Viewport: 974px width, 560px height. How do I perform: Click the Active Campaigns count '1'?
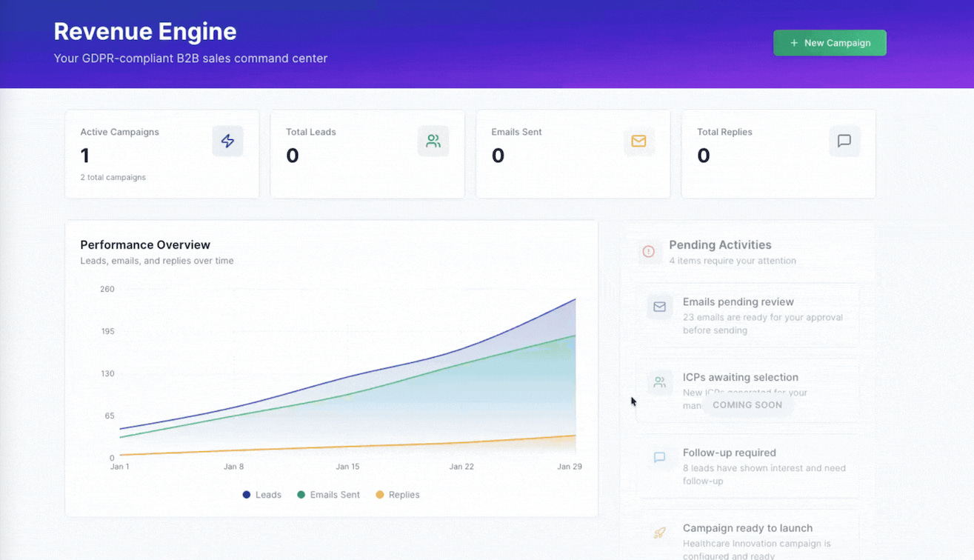(84, 156)
